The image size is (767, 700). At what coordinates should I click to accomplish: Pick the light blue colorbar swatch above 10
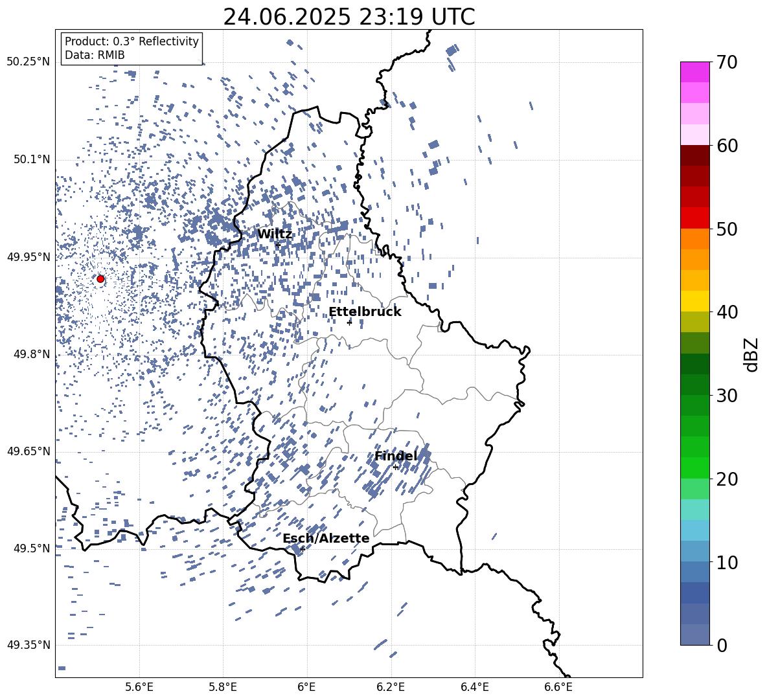[x=694, y=530]
